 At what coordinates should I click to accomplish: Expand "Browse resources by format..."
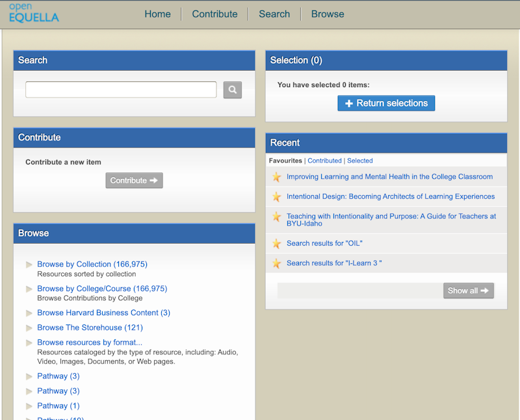tap(29, 342)
